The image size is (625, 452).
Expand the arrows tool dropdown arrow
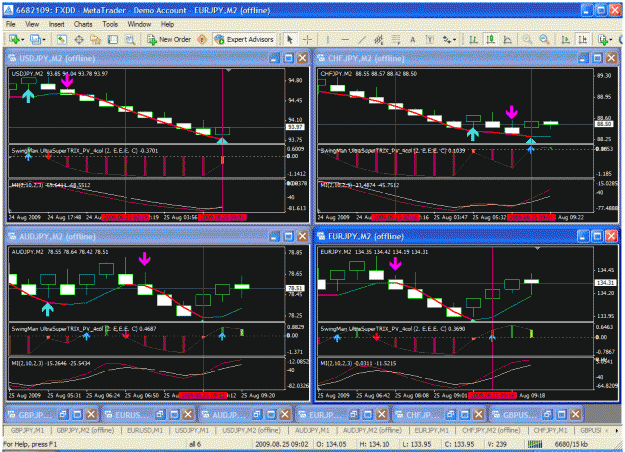pos(454,39)
